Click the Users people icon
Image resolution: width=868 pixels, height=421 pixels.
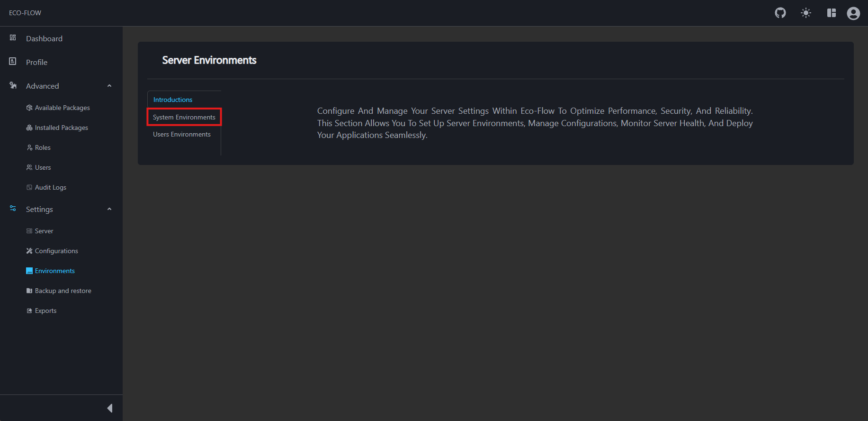(x=29, y=167)
